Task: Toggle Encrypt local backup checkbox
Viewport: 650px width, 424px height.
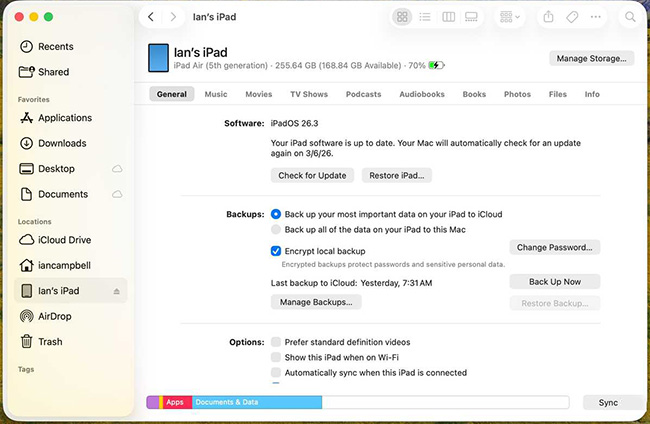Action: tap(276, 251)
